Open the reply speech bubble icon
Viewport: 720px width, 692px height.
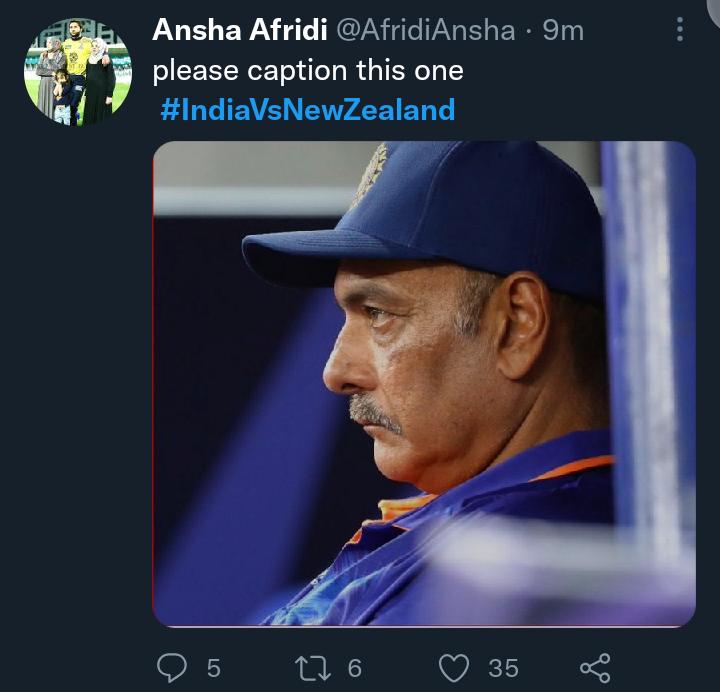point(172,668)
